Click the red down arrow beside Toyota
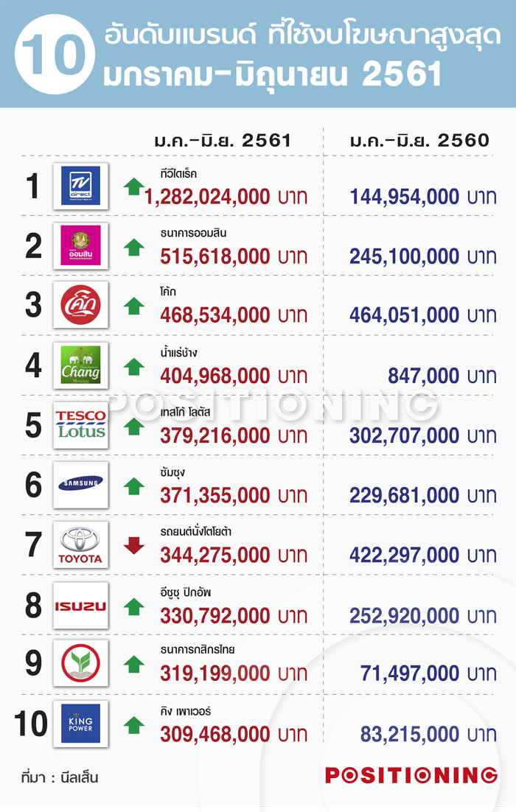The height and width of the screenshot is (812, 516). point(133,545)
